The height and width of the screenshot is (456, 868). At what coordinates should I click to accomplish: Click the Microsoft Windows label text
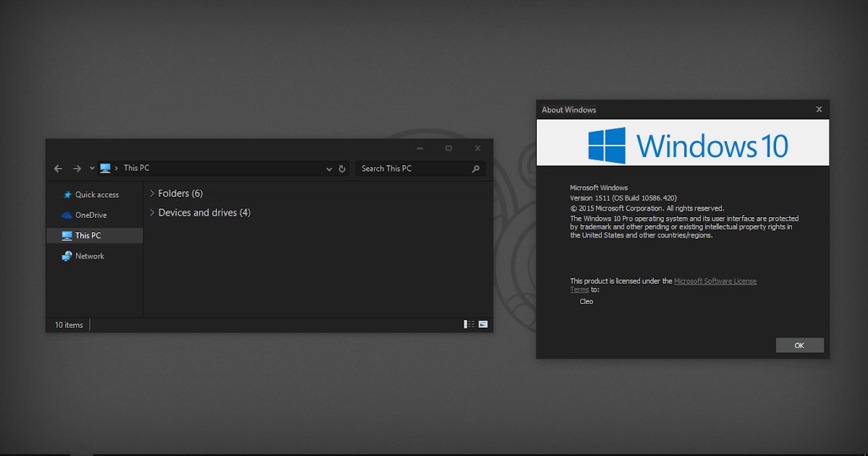point(599,187)
